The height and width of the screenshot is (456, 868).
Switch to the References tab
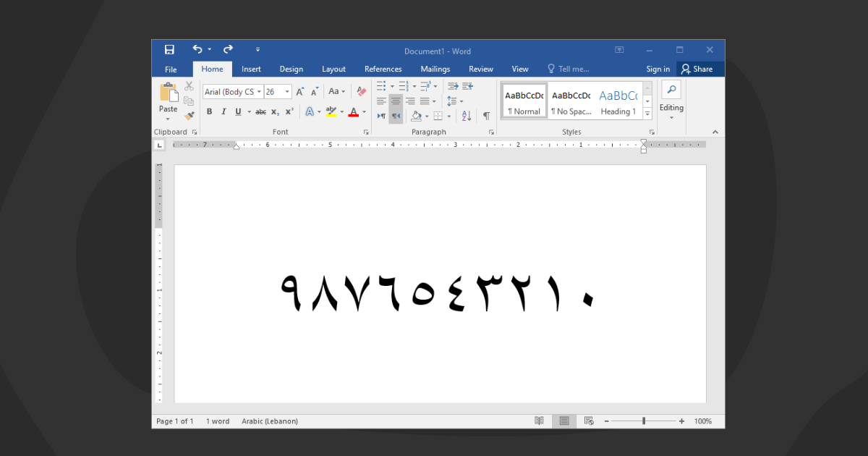pyautogui.click(x=383, y=69)
